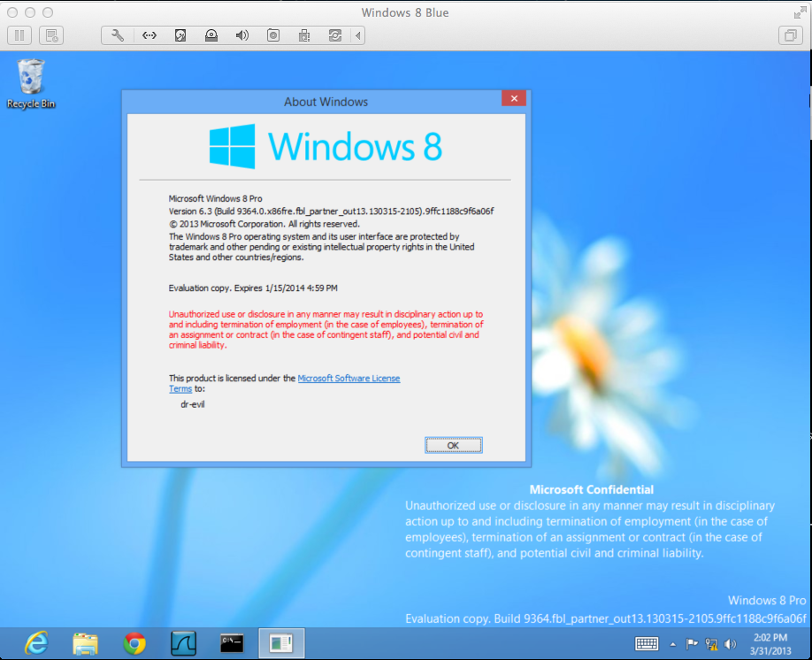Click the Version 6.3 build text
Viewport: 812px width, 660px height.
[x=331, y=211]
